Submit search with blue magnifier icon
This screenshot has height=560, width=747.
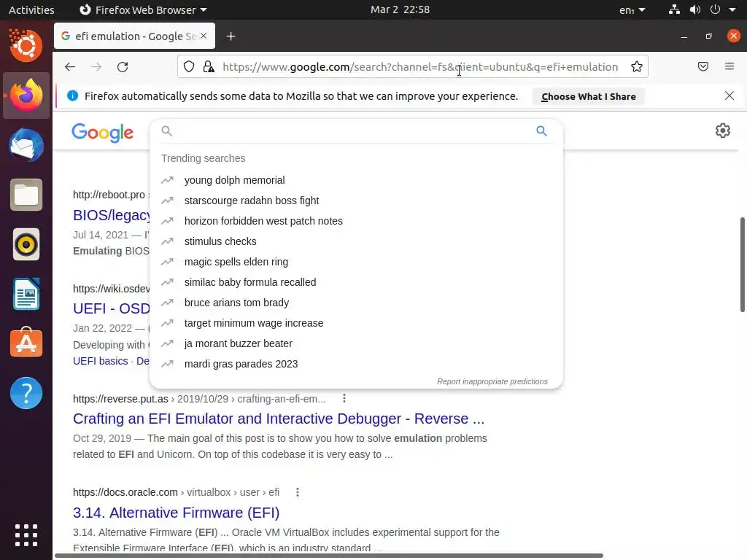coord(541,131)
